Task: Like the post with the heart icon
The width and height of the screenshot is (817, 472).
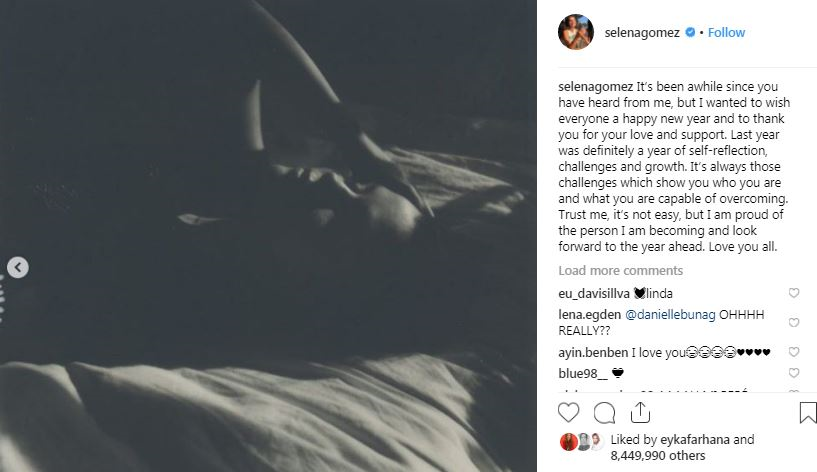Action: tap(568, 413)
